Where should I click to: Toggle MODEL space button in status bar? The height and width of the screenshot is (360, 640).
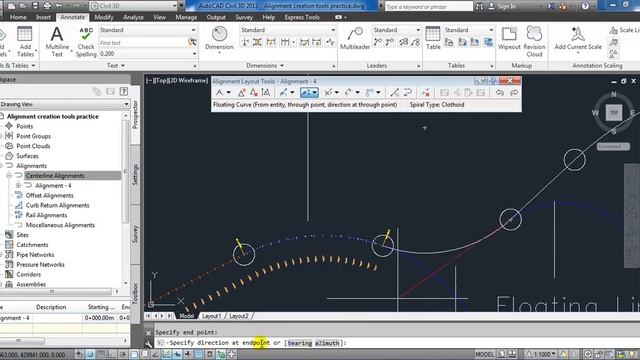[x=484, y=354]
